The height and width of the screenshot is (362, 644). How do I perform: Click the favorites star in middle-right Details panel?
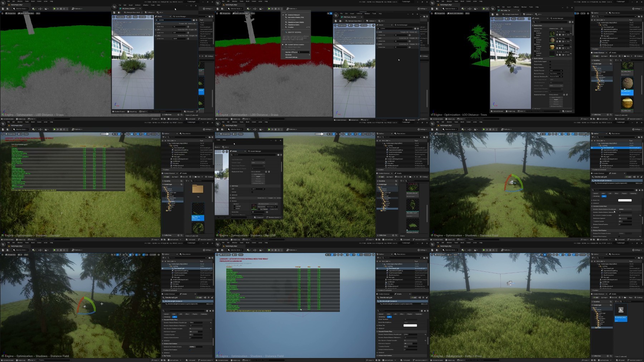[639, 190]
